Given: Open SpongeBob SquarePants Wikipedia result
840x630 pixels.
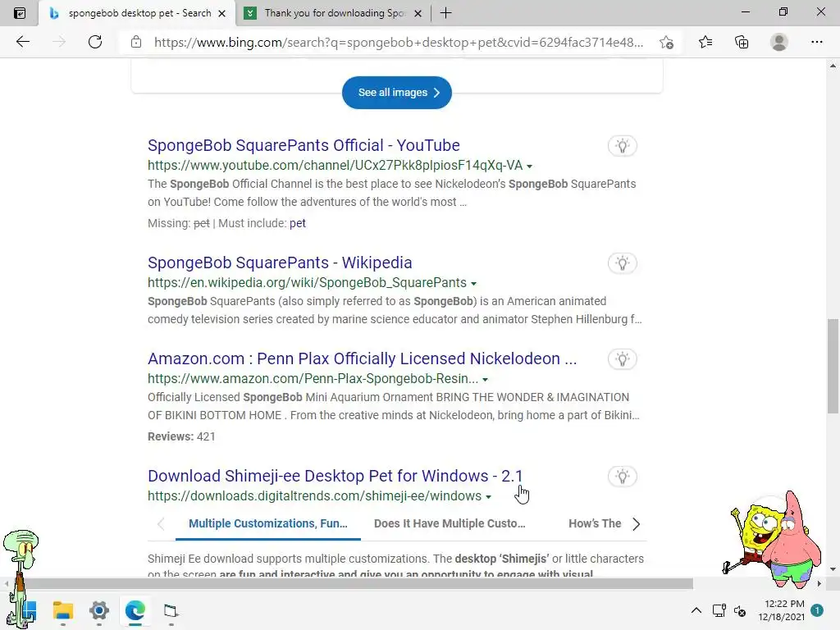Looking at the screenshot, I should [x=280, y=262].
